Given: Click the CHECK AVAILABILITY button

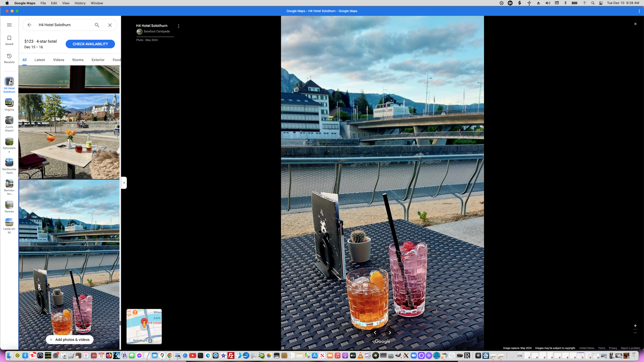Looking at the screenshot, I should pos(90,44).
